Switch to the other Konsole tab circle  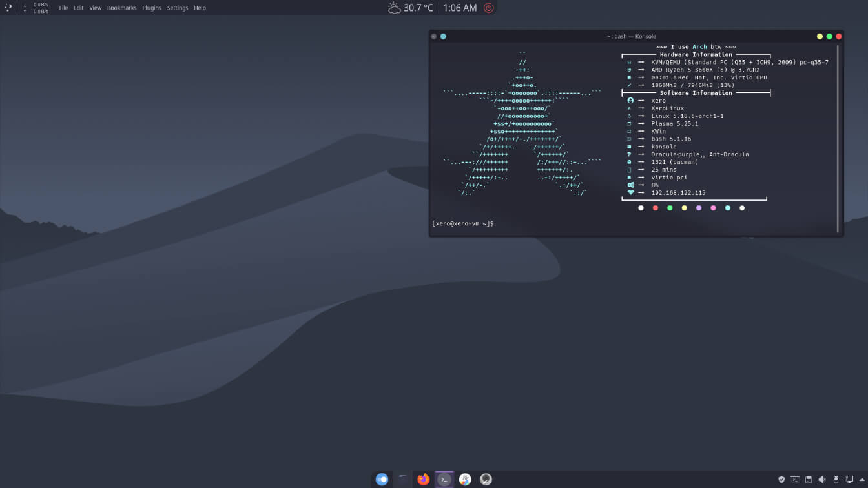pos(443,36)
